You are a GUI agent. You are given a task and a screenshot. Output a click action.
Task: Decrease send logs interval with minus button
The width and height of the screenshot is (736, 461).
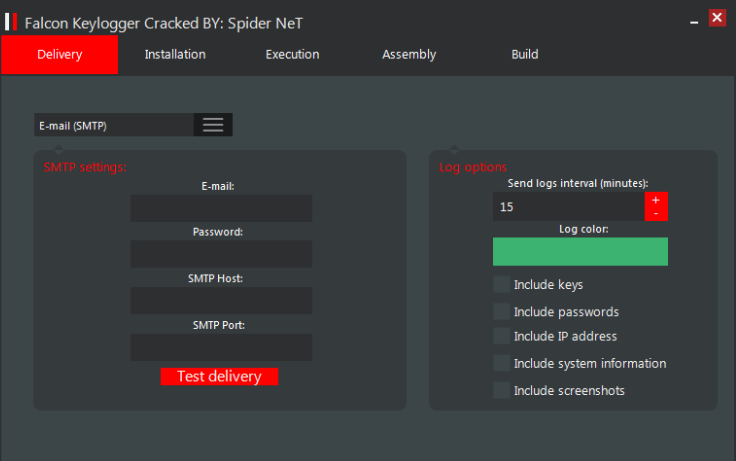(656, 214)
